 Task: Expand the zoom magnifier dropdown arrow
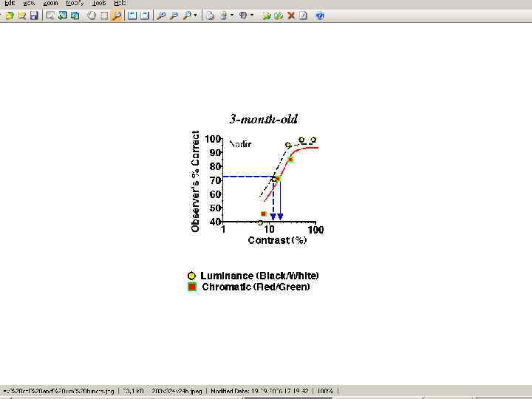coord(195,16)
